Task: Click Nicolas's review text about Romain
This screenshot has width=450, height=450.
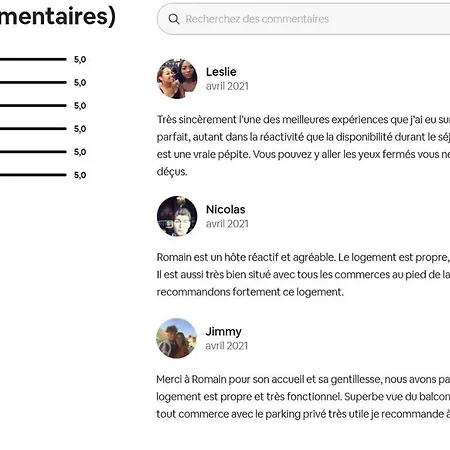Action: [303, 275]
